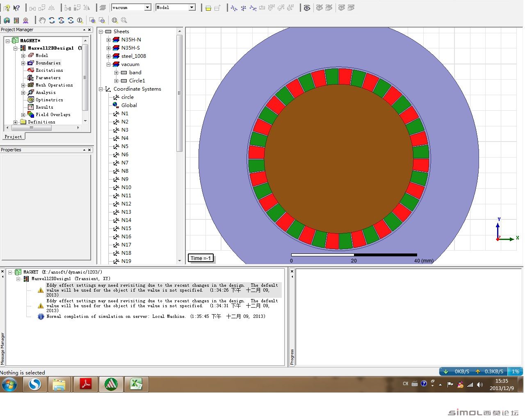
Task: Expand the N35H-N sheet group
Action: (x=109, y=40)
